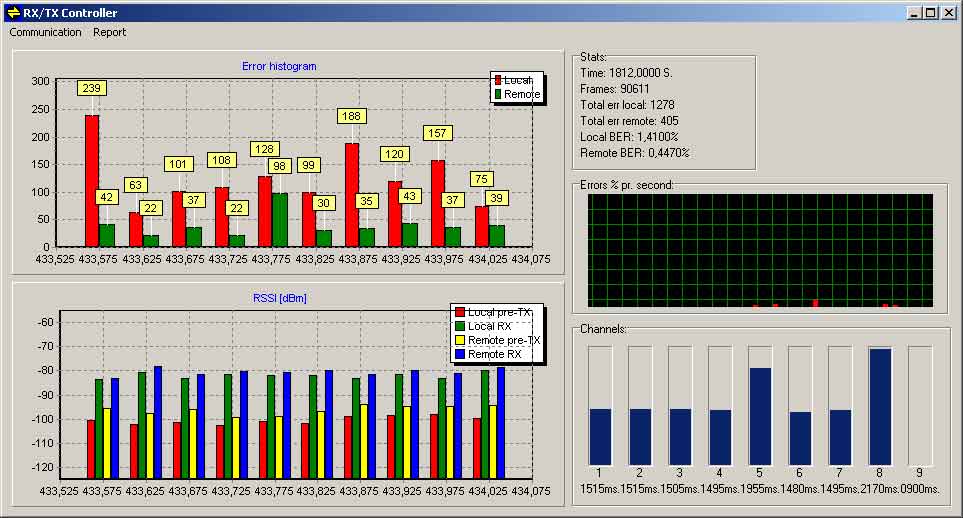963x518 pixels.
Task: Click the yellow Remote pre-TX legend swatch
Action: point(459,340)
